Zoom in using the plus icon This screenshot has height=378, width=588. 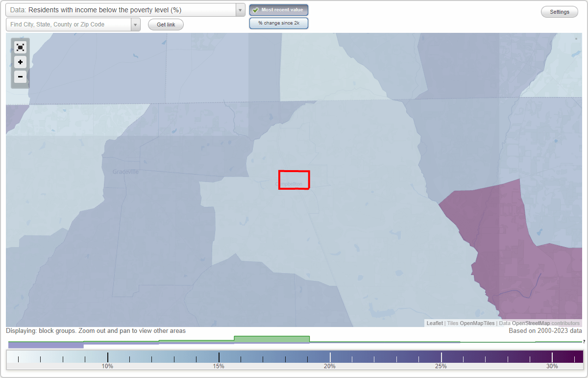tap(20, 62)
